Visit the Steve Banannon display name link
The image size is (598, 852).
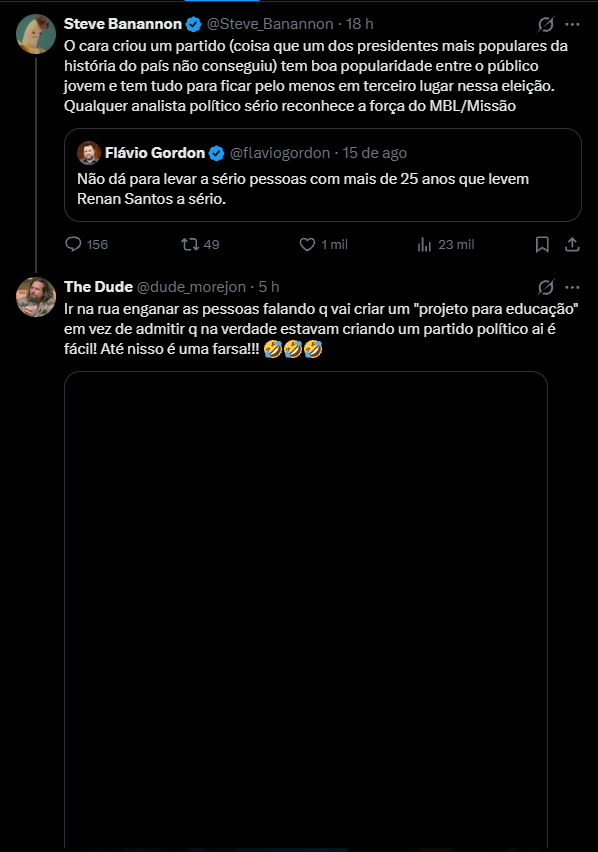click(123, 24)
